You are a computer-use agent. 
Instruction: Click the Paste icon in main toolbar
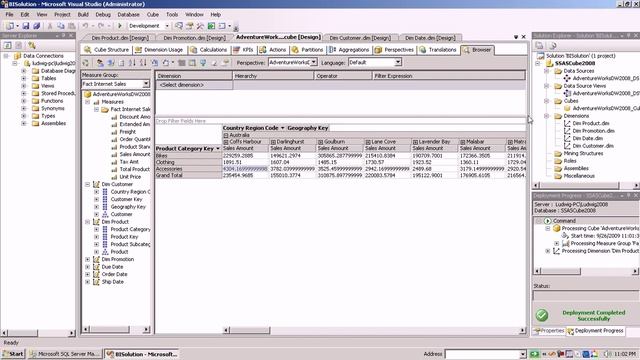coord(71,26)
